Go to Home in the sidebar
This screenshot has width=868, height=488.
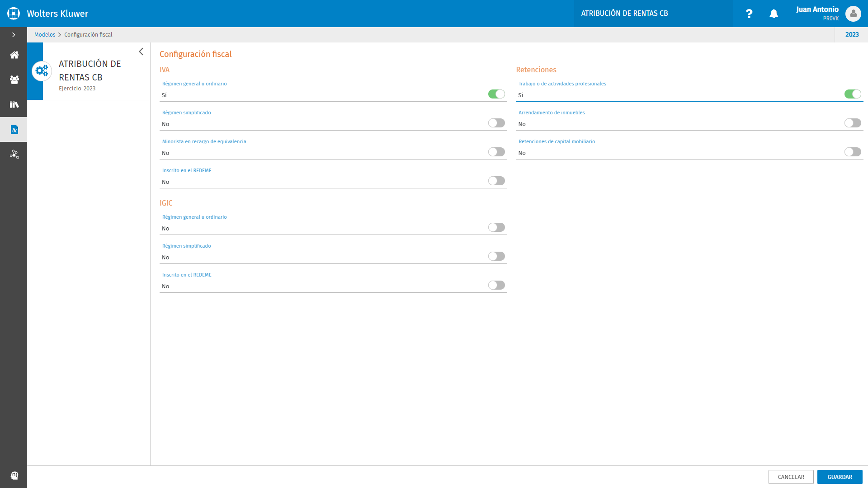click(14, 55)
